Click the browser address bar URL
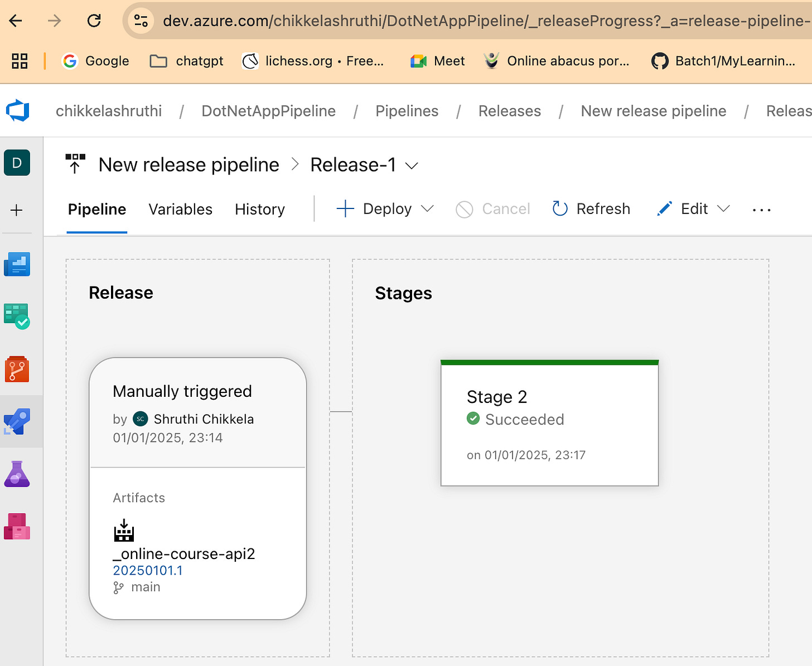 pyautogui.click(x=485, y=21)
